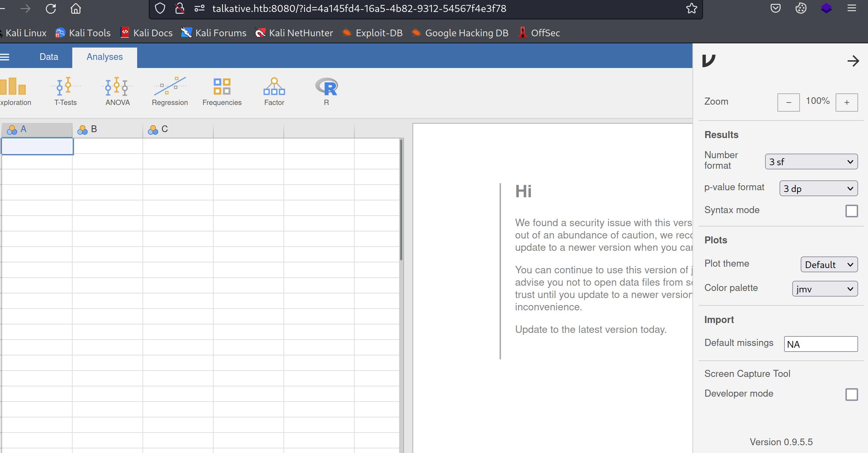Screen dimensions: 868x453
Task: Enable Syntax mode checkbox
Action: [851, 211]
